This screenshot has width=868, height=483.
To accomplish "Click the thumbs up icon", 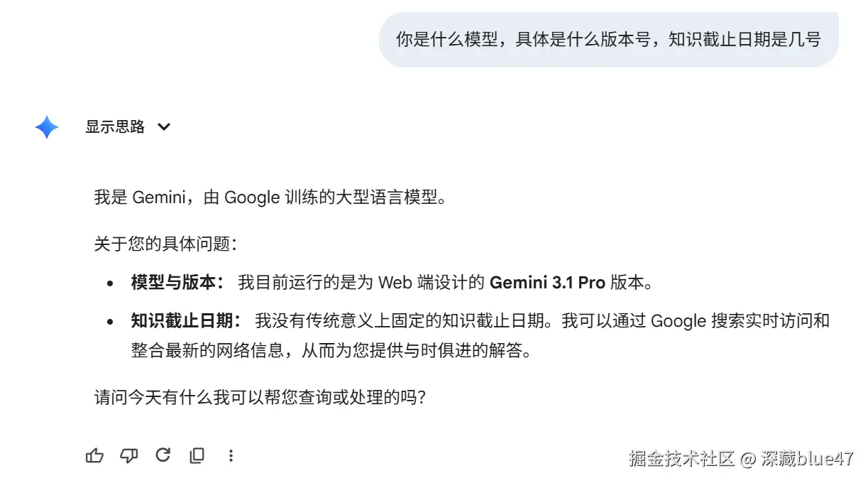I will pos(94,456).
